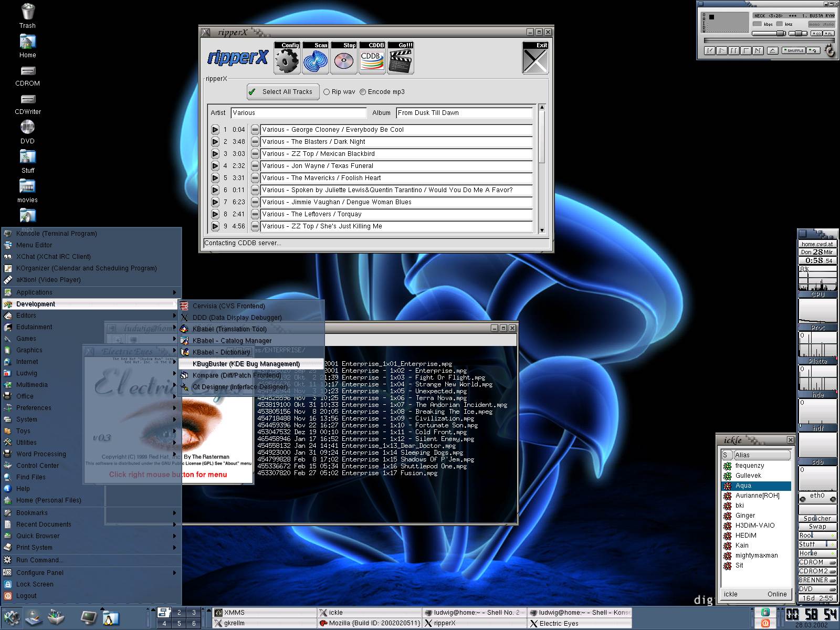Screen dimensions: 840x630
Task: Open Konsole Terminal Program from K menu
Action: 91,233
